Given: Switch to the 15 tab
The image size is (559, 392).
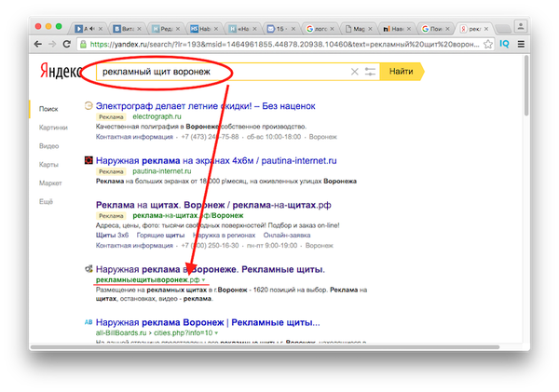Looking at the screenshot, I should click(280, 29).
